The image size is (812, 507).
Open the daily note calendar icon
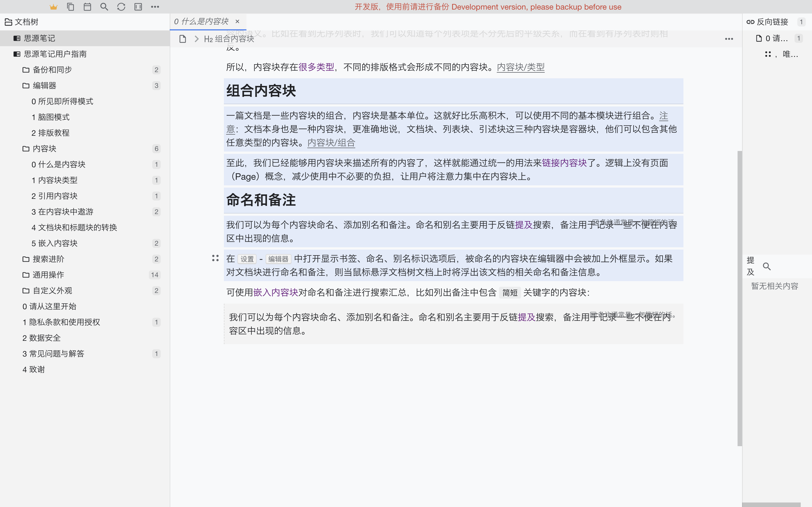coord(88,7)
